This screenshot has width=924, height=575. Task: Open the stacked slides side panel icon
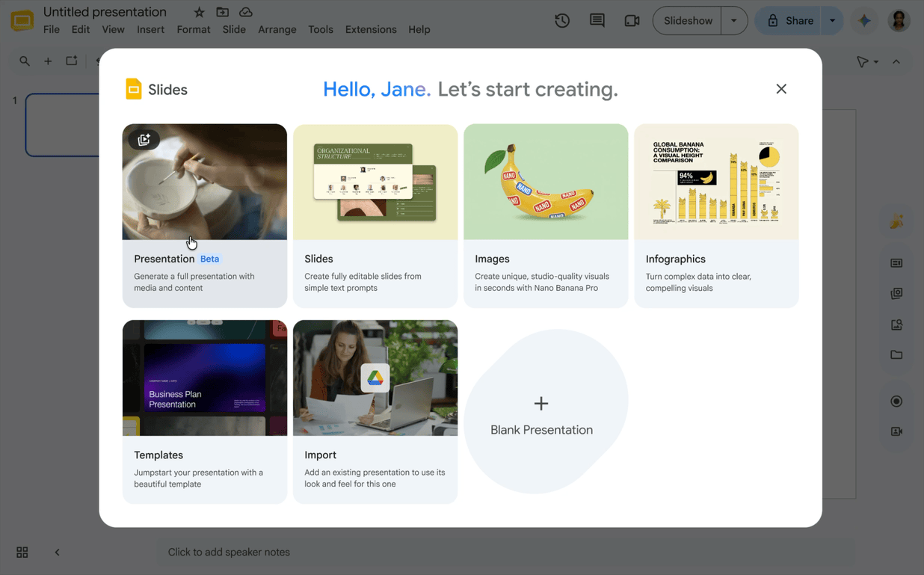(x=896, y=294)
